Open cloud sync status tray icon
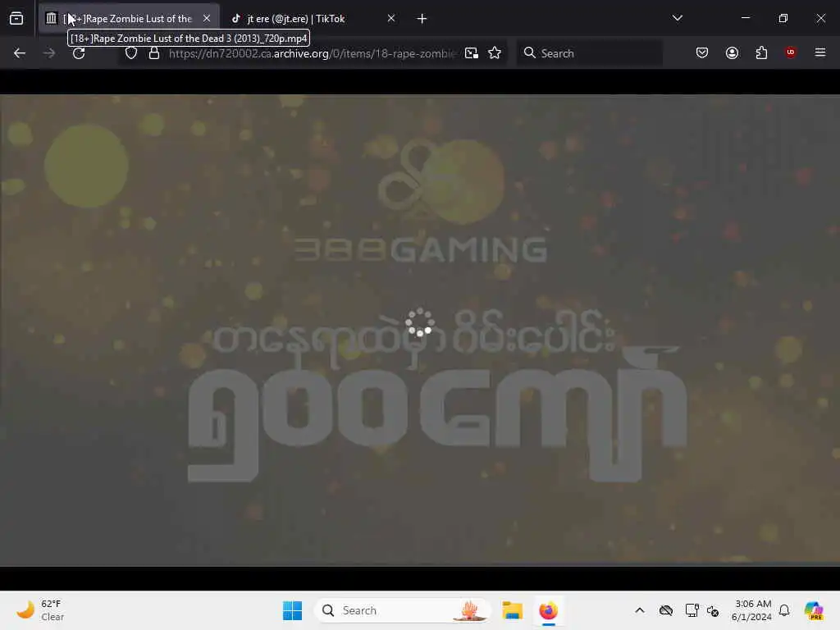The height and width of the screenshot is (630, 840). click(666, 610)
